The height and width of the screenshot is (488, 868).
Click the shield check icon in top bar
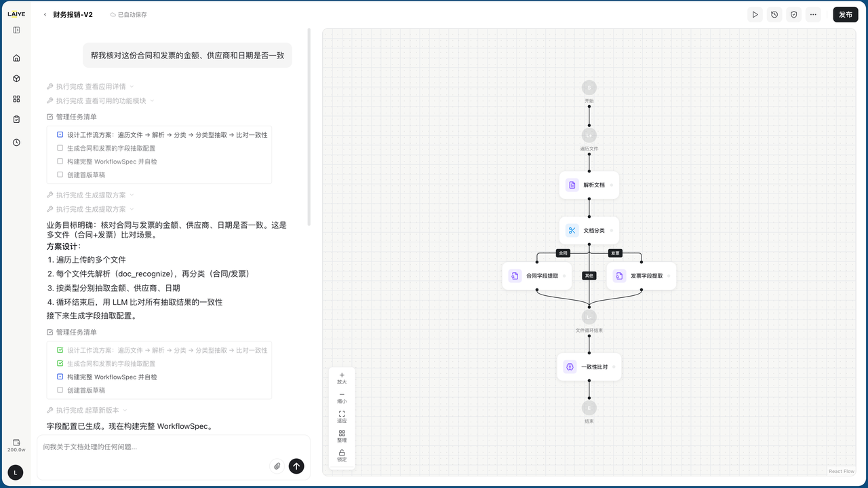coord(793,14)
